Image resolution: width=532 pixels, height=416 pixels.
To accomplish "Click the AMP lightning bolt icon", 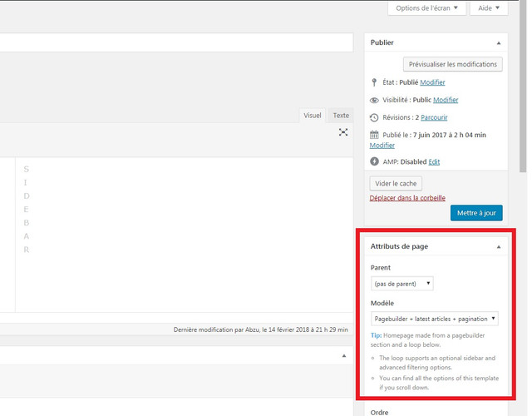I will pyautogui.click(x=374, y=161).
